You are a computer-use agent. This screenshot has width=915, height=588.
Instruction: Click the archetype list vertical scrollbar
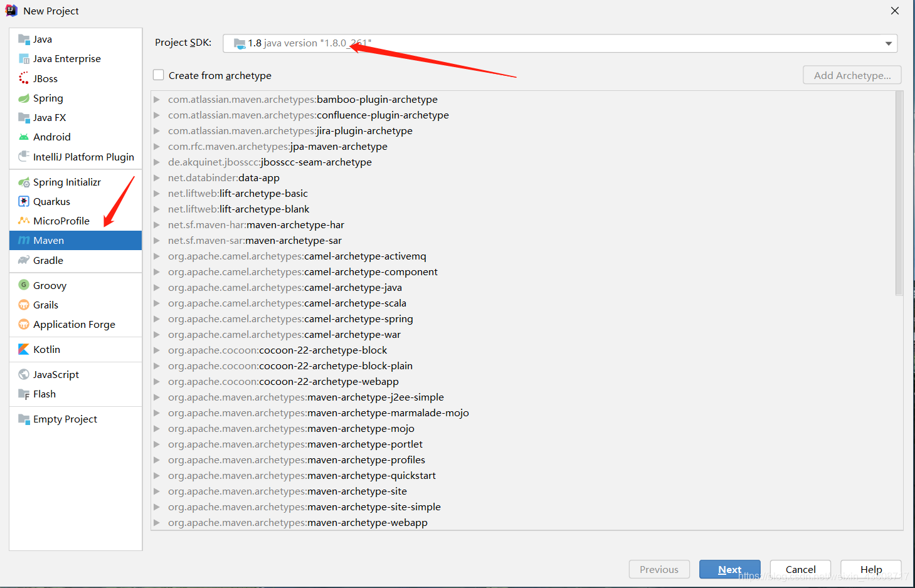tap(899, 193)
